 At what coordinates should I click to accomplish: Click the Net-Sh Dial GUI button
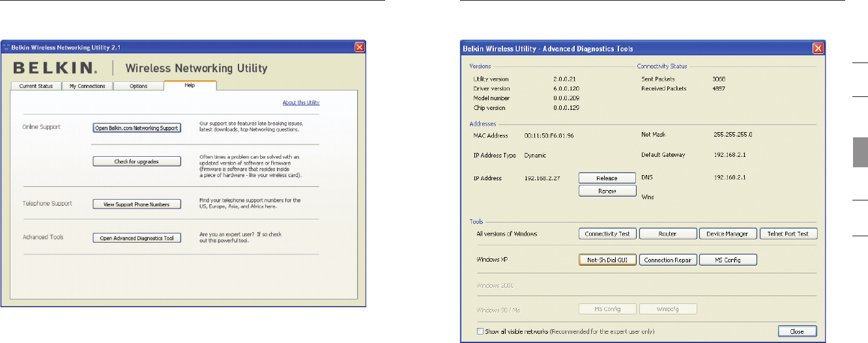(607, 260)
